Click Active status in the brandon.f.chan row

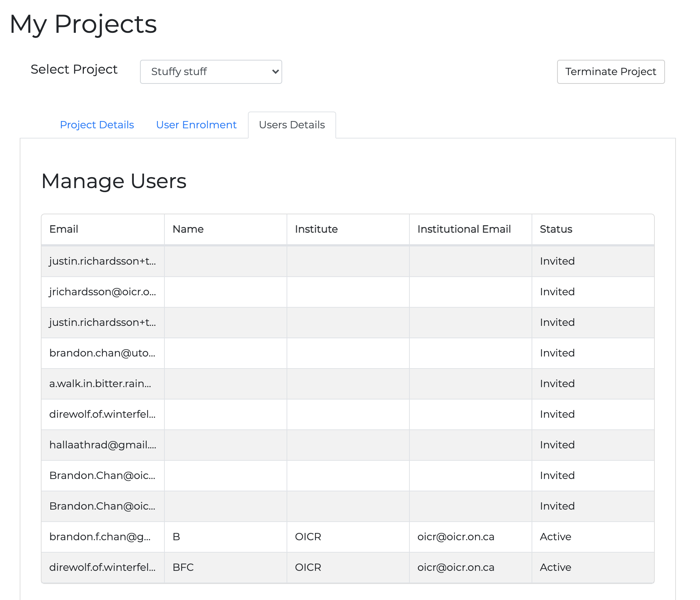coord(593,537)
